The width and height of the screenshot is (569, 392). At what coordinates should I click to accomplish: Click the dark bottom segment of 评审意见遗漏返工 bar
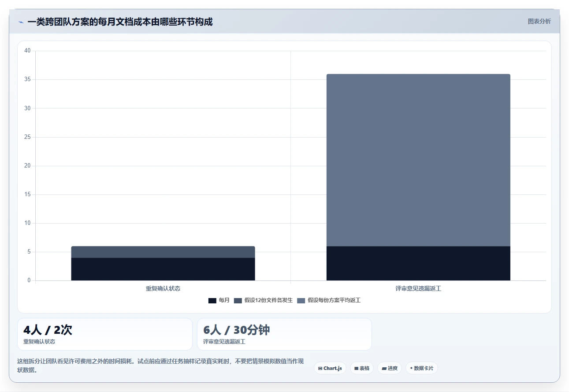[x=418, y=263]
